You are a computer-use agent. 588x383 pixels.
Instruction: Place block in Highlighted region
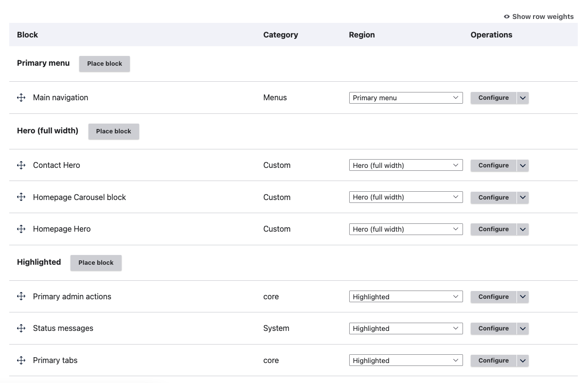click(96, 263)
